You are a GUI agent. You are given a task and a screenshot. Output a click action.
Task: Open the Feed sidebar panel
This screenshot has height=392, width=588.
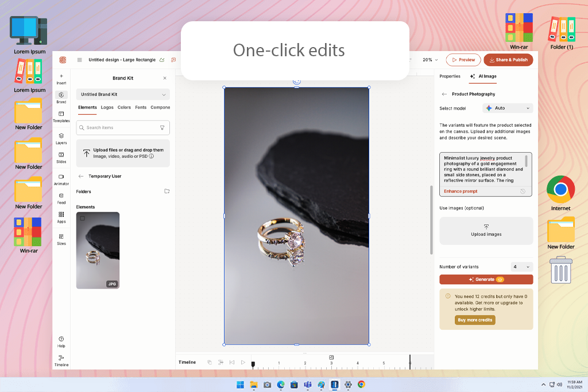[x=61, y=198]
